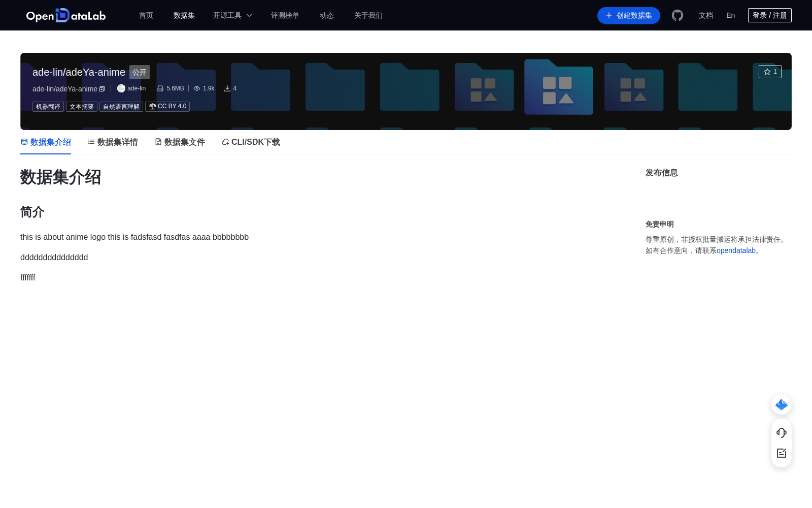Switch language to En
Image resolution: width=812 pixels, height=508 pixels.
point(731,15)
